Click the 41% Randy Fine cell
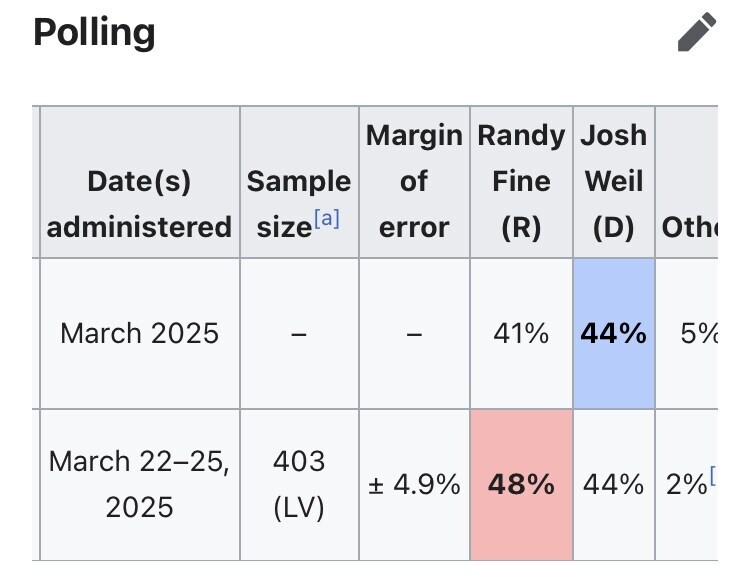 pyautogui.click(x=521, y=333)
